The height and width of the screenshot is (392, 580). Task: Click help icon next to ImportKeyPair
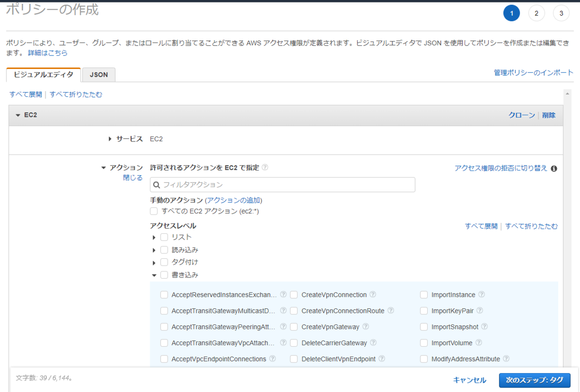(x=480, y=311)
